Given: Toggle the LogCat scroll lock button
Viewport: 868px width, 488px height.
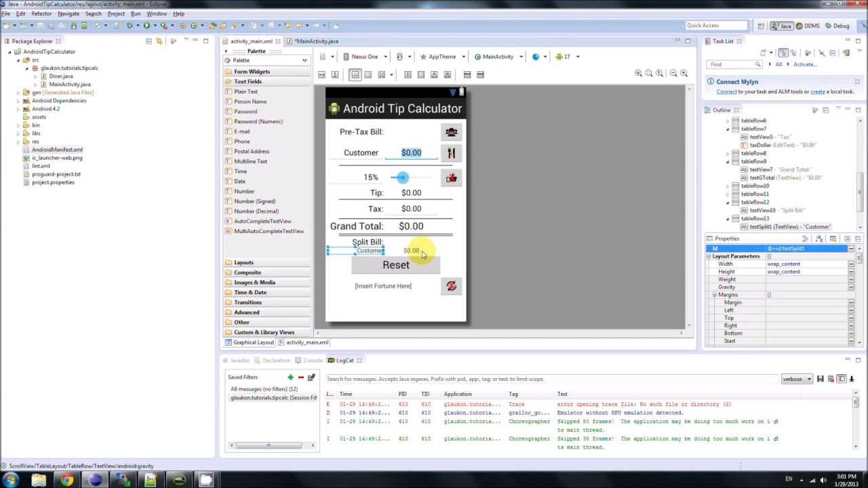Looking at the screenshot, I should click(x=852, y=379).
